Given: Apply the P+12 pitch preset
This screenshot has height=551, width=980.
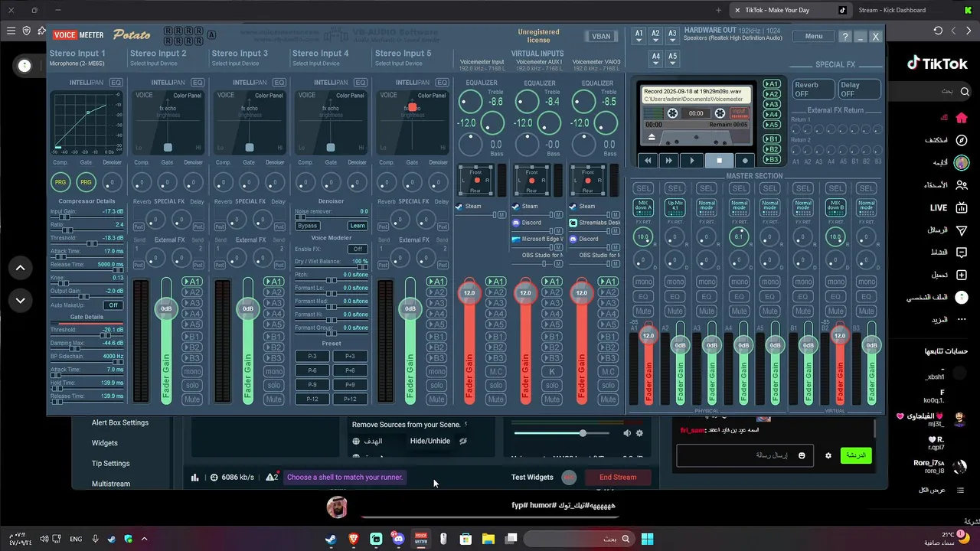Looking at the screenshot, I should [350, 399].
